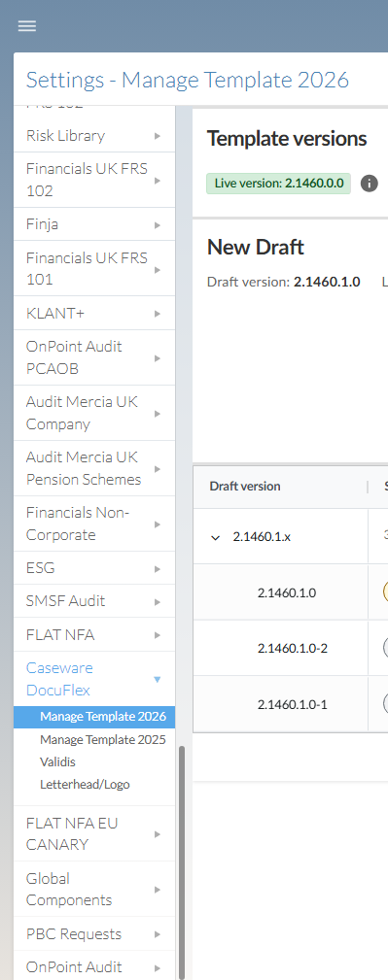Viewport: 388px width, 980px height.
Task: Expand FLAT NFA EU CANARY section
Action: pos(94,833)
